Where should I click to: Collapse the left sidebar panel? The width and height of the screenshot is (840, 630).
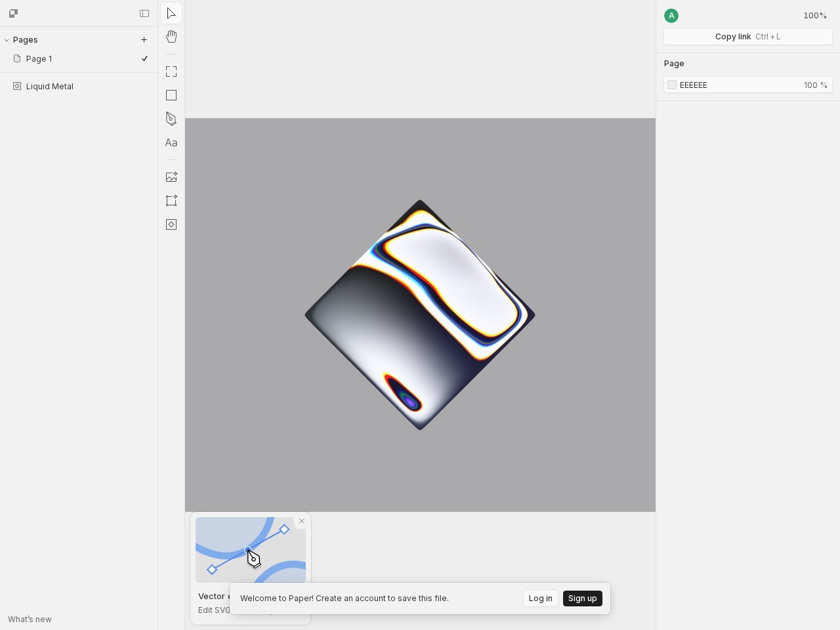pos(144,13)
